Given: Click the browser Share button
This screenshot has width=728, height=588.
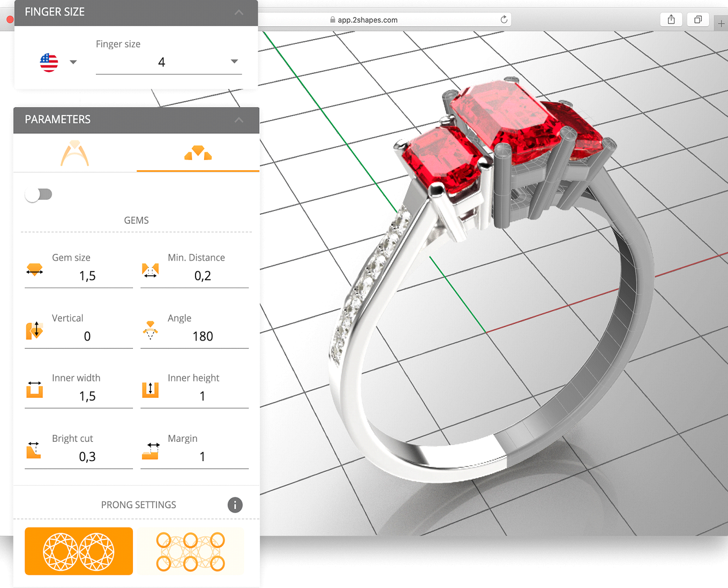Looking at the screenshot, I should (671, 20).
